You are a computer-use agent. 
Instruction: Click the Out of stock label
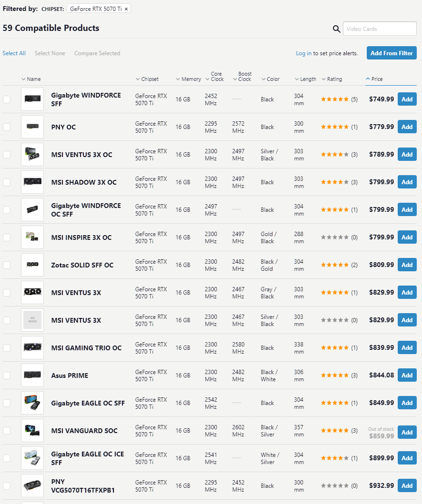coord(381,429)
